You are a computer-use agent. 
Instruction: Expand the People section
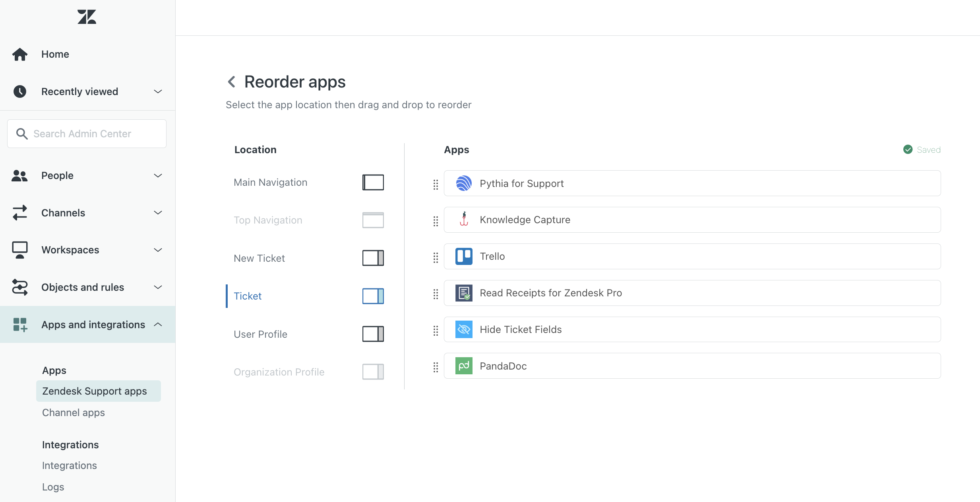[158, 175]
